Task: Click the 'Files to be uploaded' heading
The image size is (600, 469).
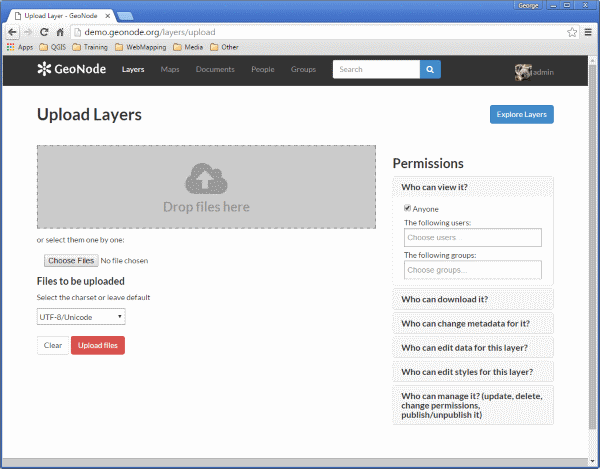Action: [81, 281]
